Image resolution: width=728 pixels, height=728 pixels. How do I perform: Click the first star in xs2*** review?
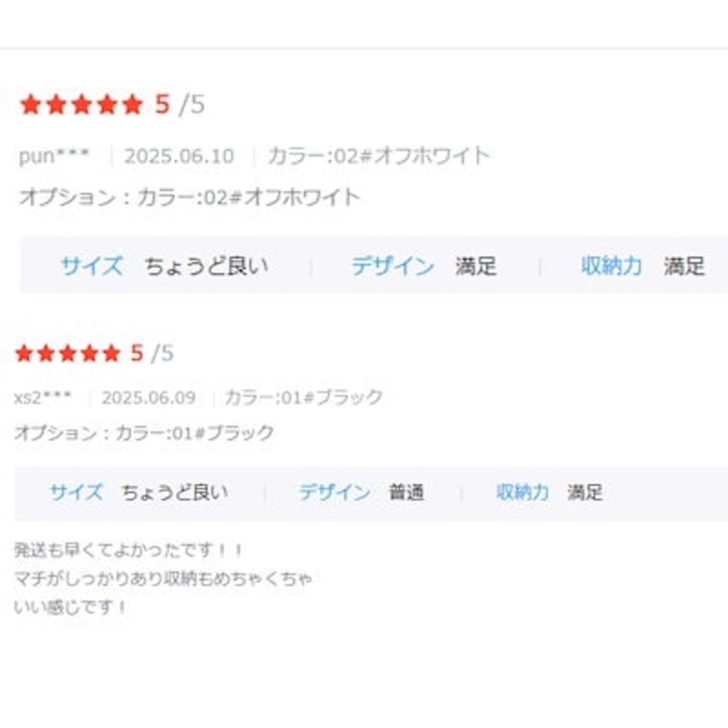pos(24,354)
